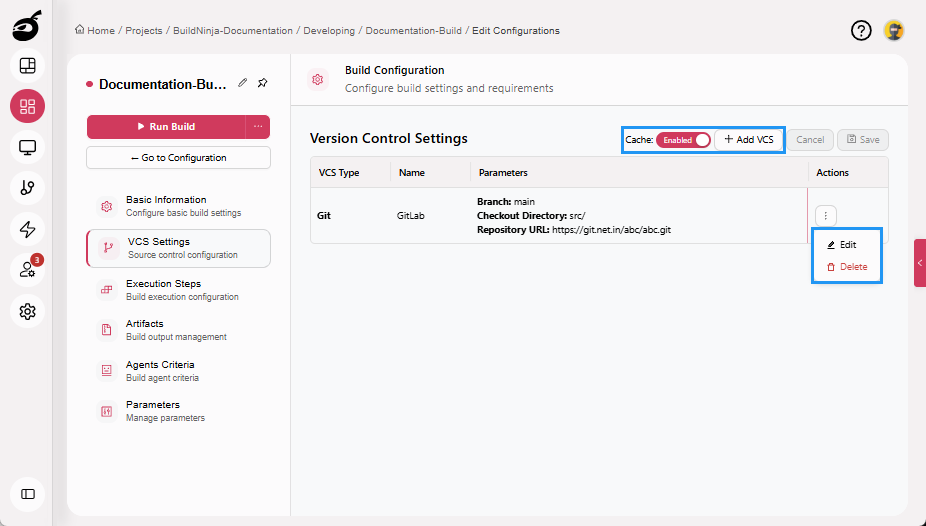Viewport: 926px width, 526px height.
Task: Open the dashboard layout sidebar icon
Action: (27, 66)
